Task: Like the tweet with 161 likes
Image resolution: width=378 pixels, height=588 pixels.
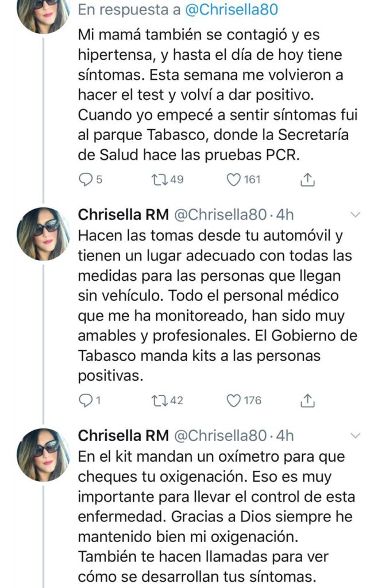Action: (x=233, y=180)
